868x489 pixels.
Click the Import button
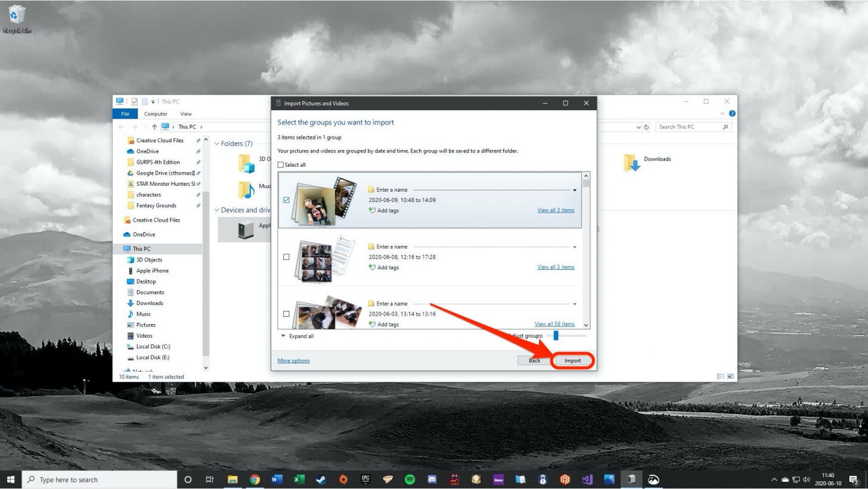click(572, 361)
